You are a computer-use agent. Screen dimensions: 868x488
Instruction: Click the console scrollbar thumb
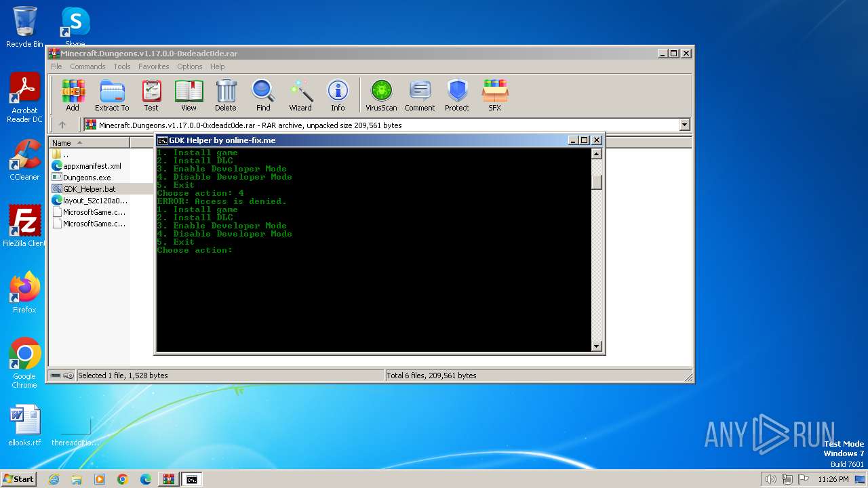tap(597, 182)
